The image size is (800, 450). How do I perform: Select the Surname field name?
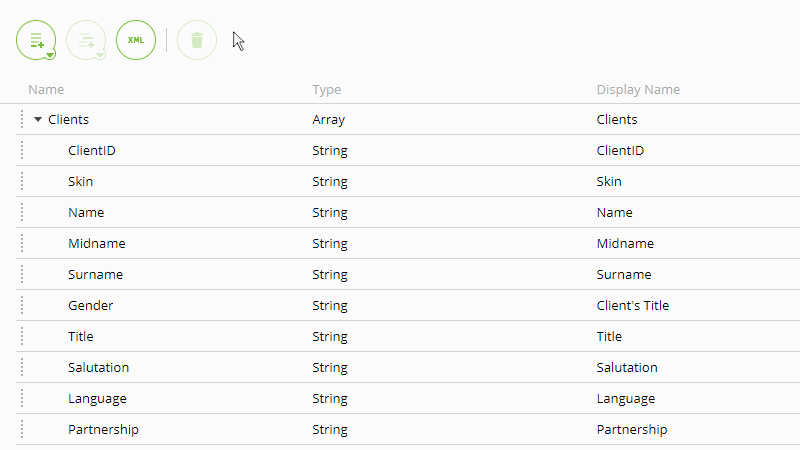(x=95, y=274)
